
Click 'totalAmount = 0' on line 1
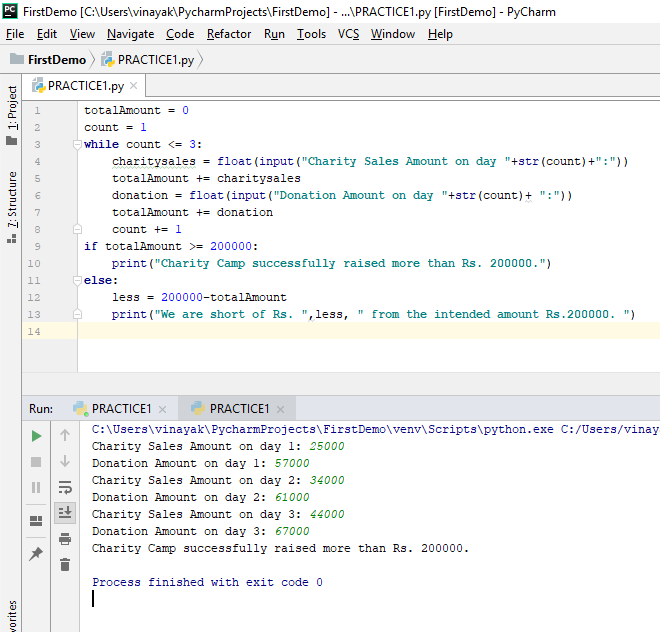click(136, 110)
